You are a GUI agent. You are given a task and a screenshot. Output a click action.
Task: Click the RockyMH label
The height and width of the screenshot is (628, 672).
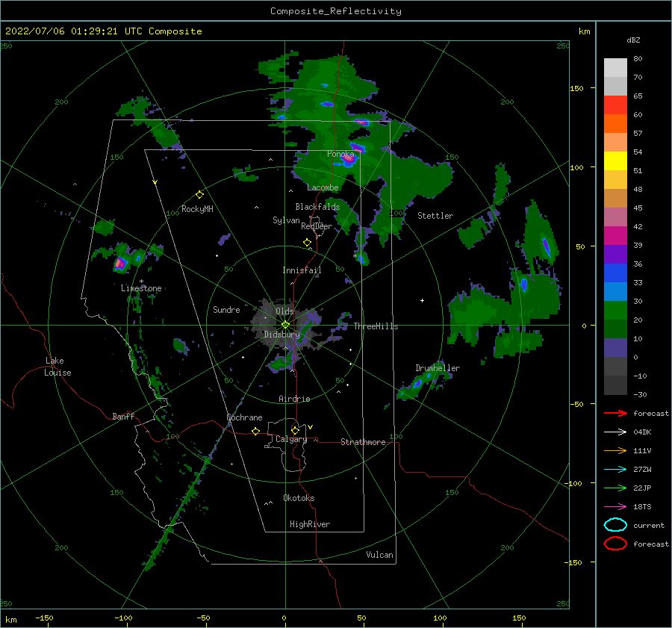(197, 209)
